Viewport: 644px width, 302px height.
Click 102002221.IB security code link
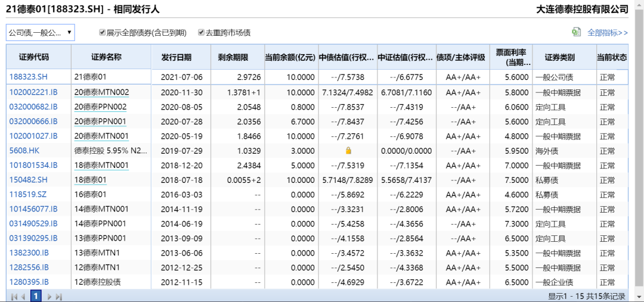(33, 92)
